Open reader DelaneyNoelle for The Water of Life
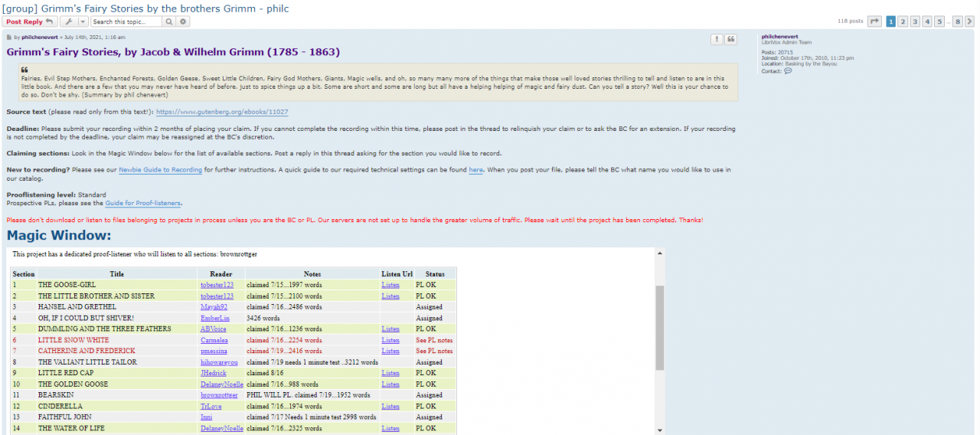Screen dimensions: 980x435 click(222, 428)
